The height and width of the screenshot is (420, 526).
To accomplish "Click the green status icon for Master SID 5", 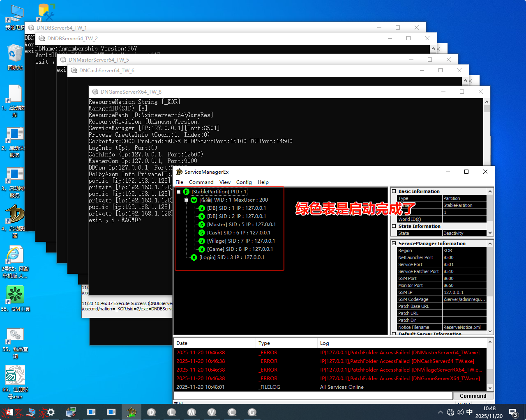I will pyautogui.click(x=202, y=225).
